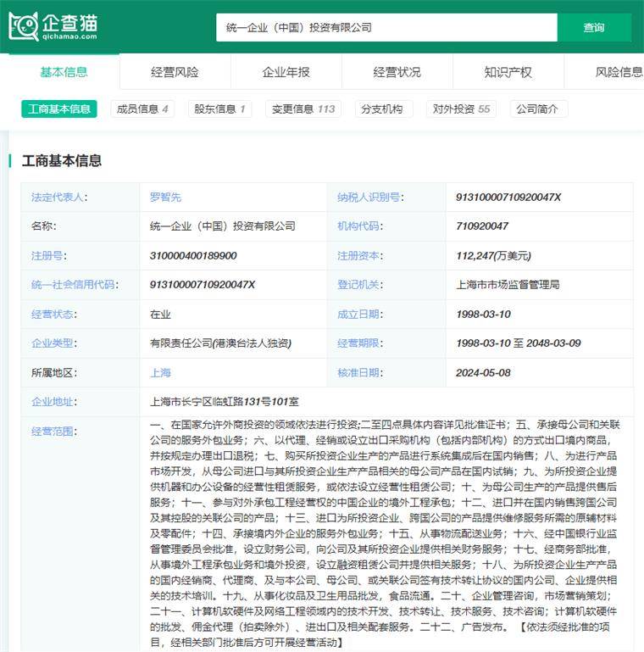Viewport: 644px width, 652px height.
Task: Click the 注册号 label link
Action: click(x=47, y=256)
